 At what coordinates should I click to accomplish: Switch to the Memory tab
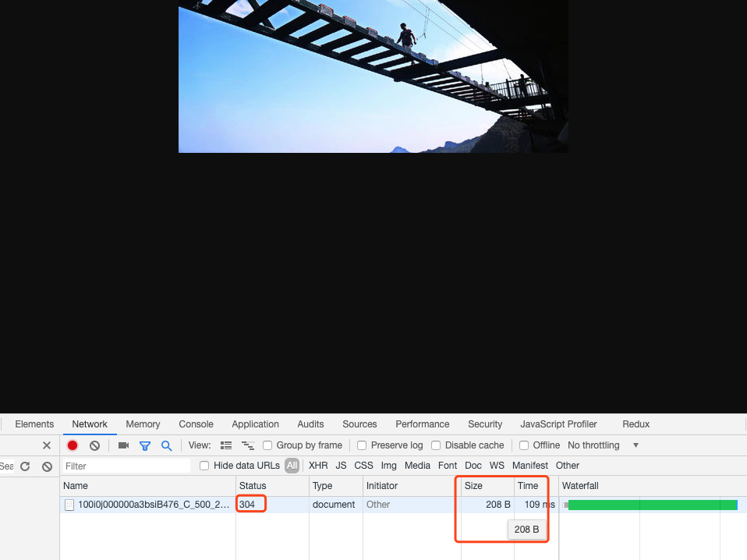pyautogui.click(x=143, y=424)
